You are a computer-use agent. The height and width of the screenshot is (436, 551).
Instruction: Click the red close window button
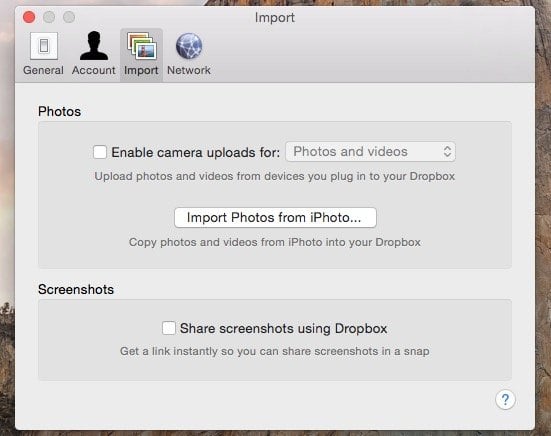(29, 17)
